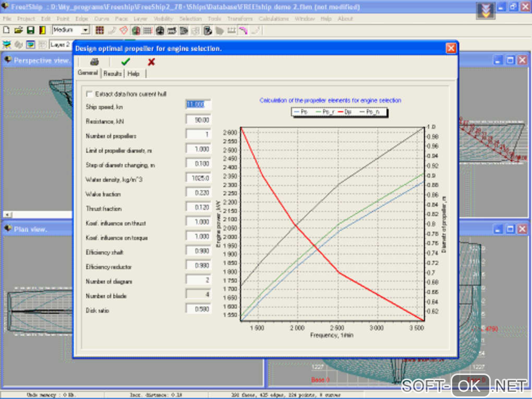
Task: Confirm with the green checkmark icon
Action: (125, 62)
